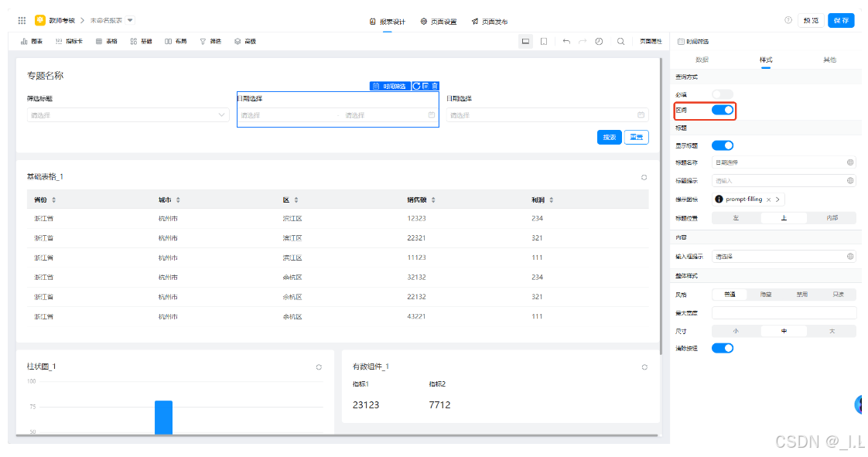
Task: Copy the selected time filter component
Action: click(425, 87)
